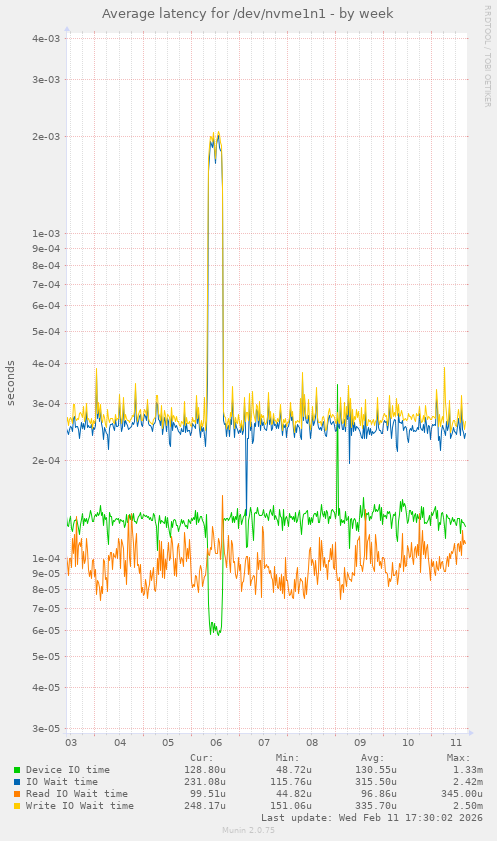
Task: Click the minimum value 115.76u
Action: point(291,781)
